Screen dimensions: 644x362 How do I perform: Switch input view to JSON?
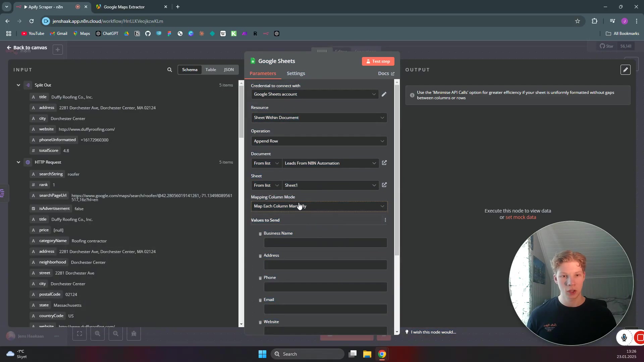pyautogui.click(x=229, y=70)
